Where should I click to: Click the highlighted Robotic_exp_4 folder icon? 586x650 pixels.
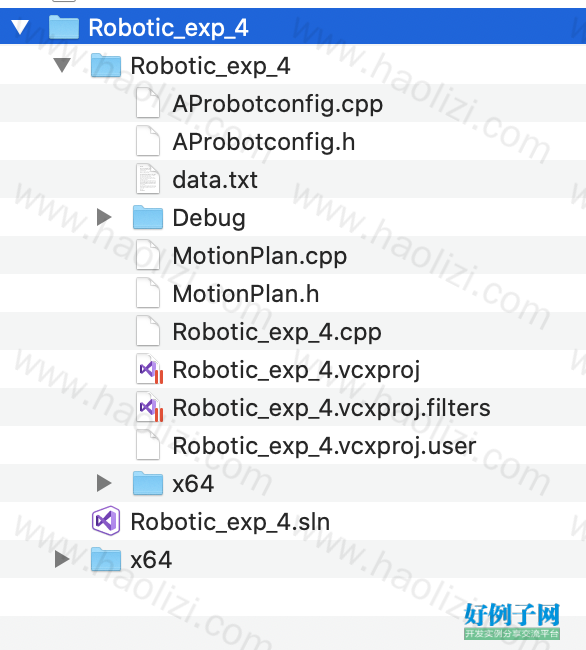click(x=63, y=27)
